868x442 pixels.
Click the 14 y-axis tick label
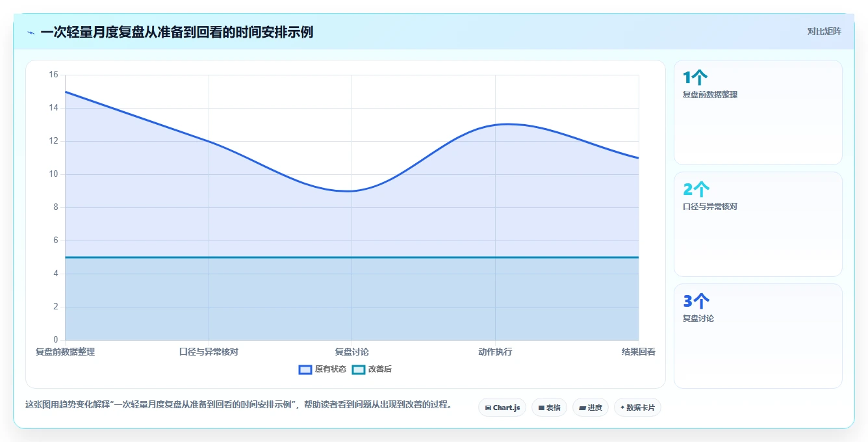point(53,108)
